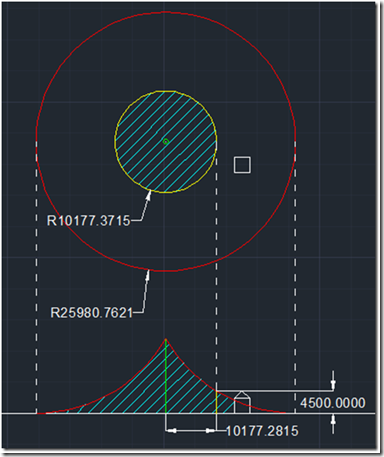Select the small house-shaped object outline

[242, 402]
